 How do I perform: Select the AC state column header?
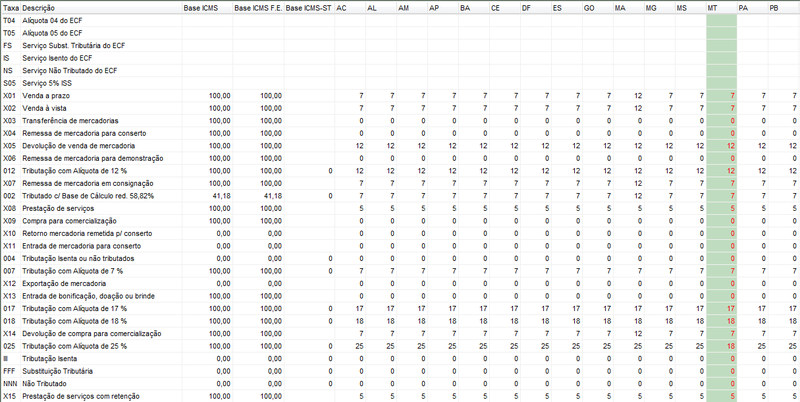click(x=342, y=8)
